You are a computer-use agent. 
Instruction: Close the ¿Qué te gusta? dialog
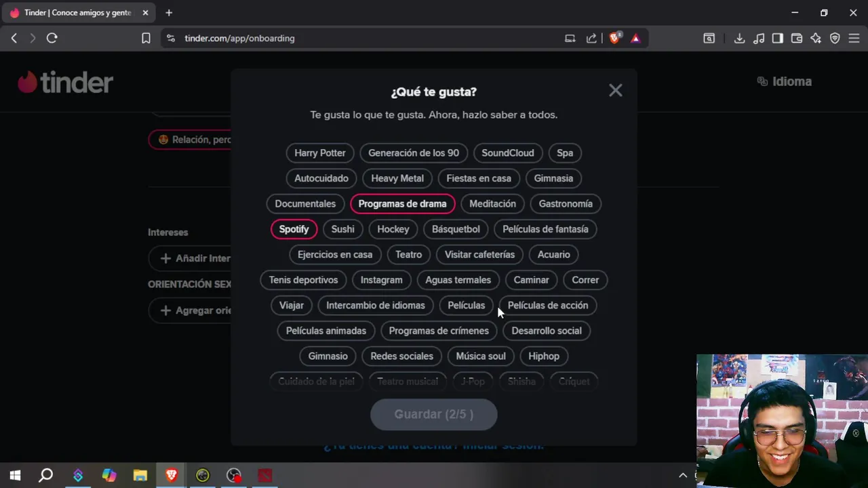pyautogui.click(x=615, y=90)
